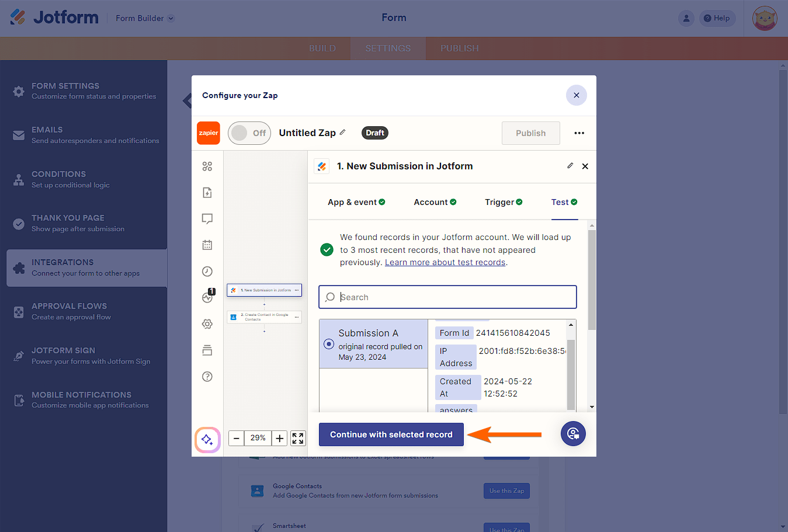Open Learn more about test records link

(x=445, y=262)
